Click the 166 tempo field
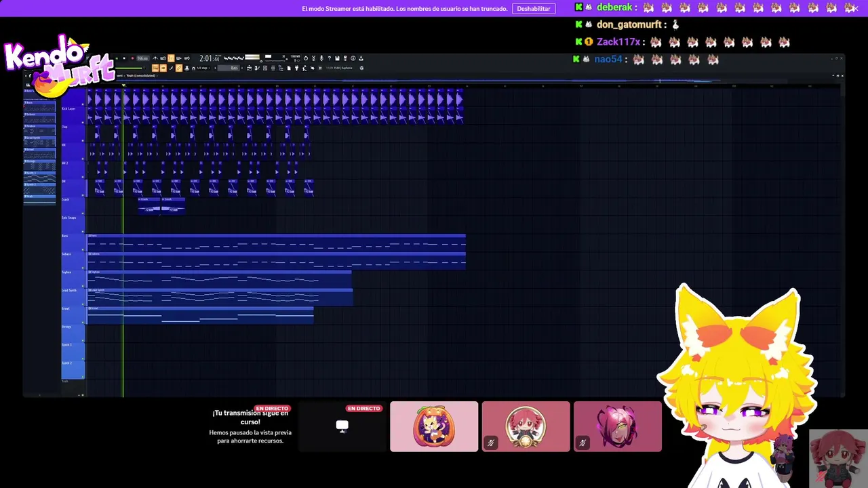 [142, 58]
